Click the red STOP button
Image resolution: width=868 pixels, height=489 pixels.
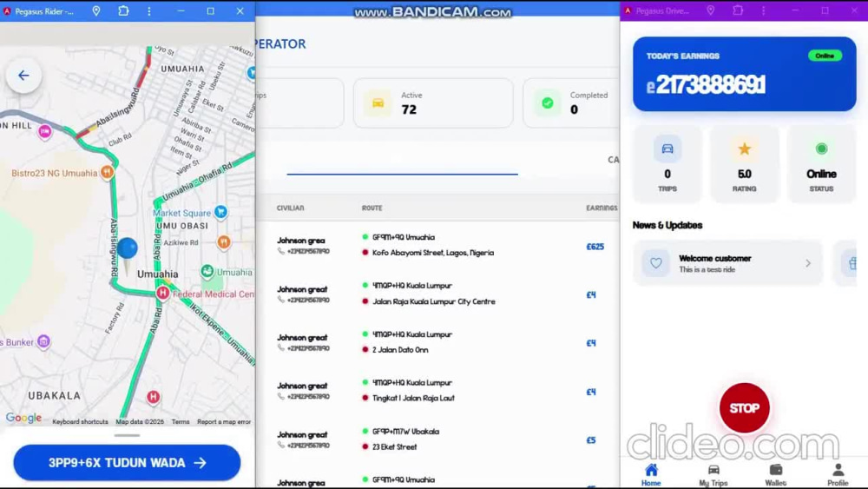(x=745, y=408)
